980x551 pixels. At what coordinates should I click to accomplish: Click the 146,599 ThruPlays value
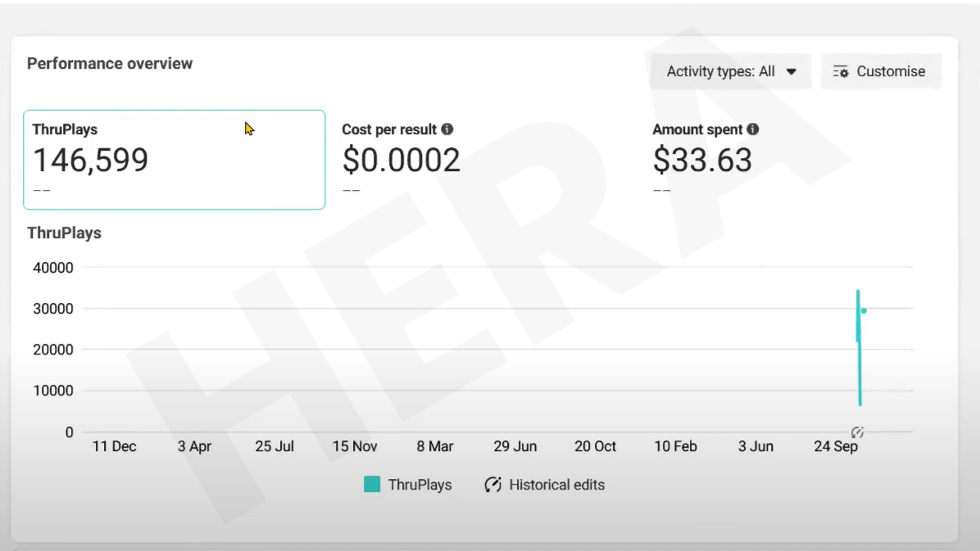(91, 160)
